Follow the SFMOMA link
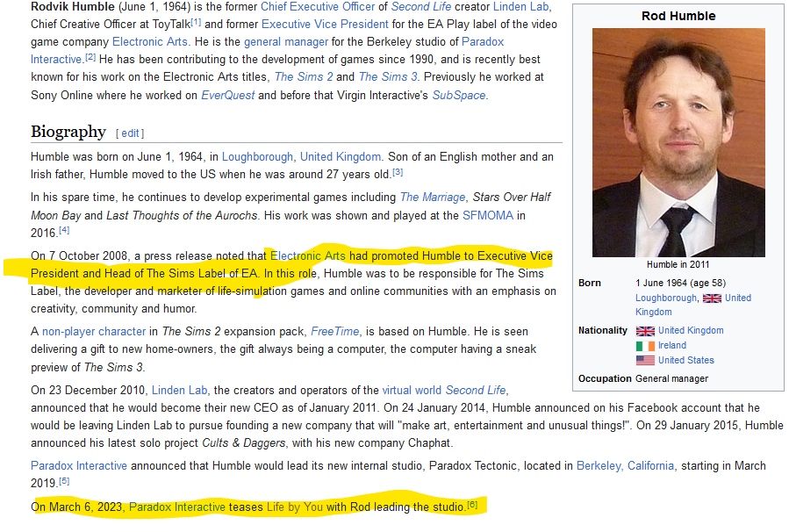 [x=488, y=215]
